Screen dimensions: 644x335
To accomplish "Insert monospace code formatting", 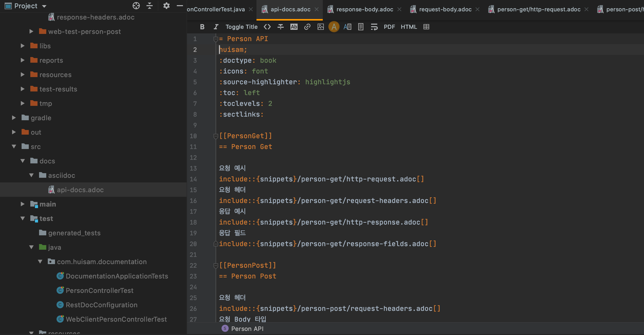I will click(267, 27).
